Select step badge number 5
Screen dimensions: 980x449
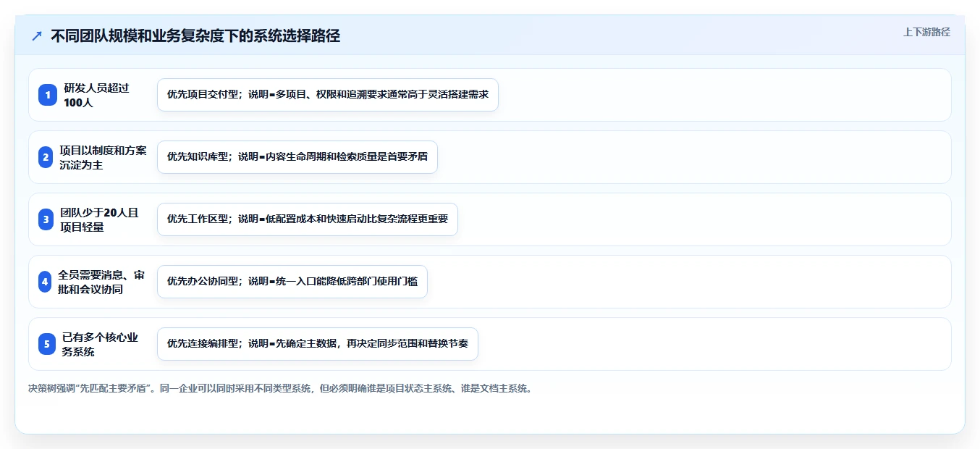point(47,344)
